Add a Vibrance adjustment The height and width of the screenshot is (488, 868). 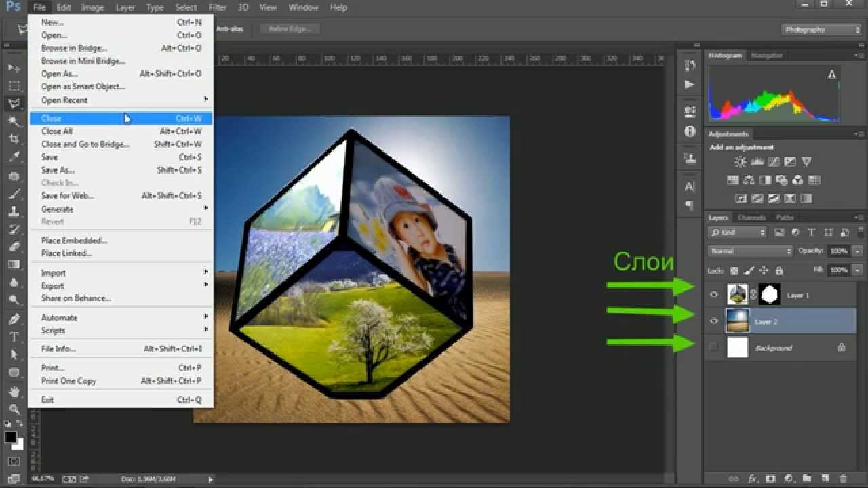(x=806, y=162)
